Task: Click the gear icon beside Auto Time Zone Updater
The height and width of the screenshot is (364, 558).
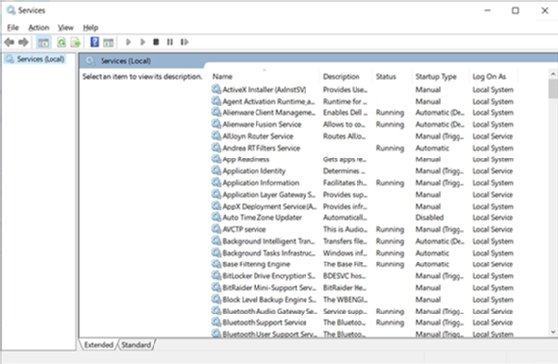Action: coord(216,217)
